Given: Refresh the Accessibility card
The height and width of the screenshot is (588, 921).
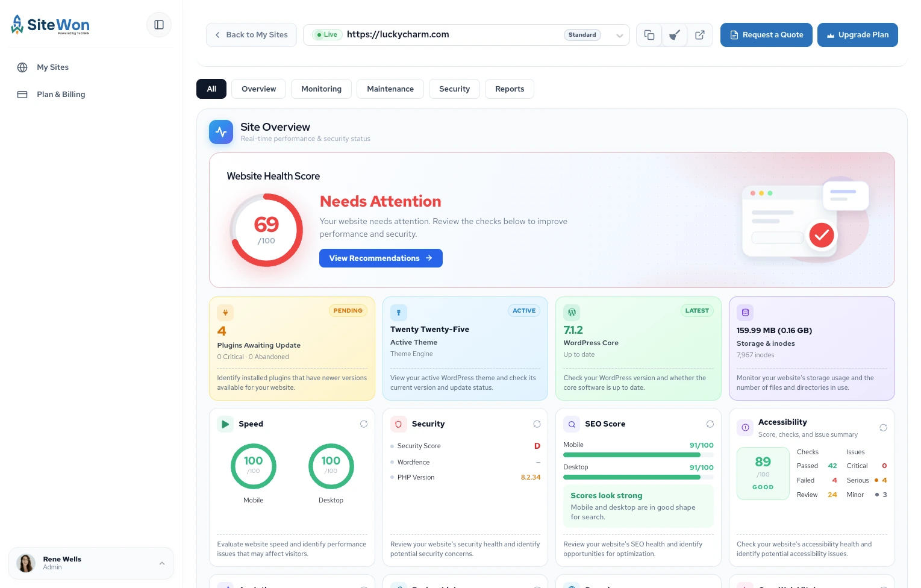Looking at the screenshot, I should tap(883, 428).
